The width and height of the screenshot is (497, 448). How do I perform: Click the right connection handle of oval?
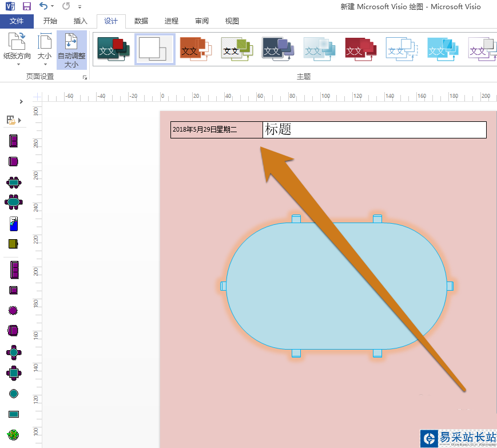tap(450, 286)
